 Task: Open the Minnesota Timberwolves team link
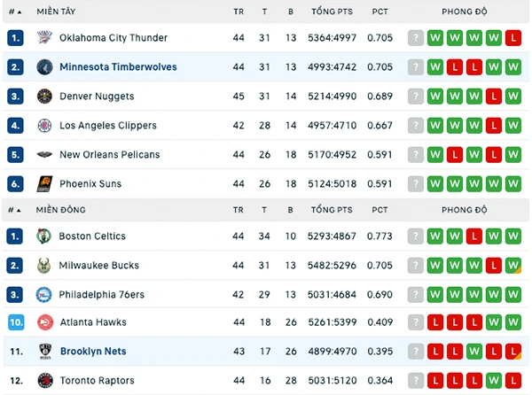pyautogui.click(x=118, y=67)
